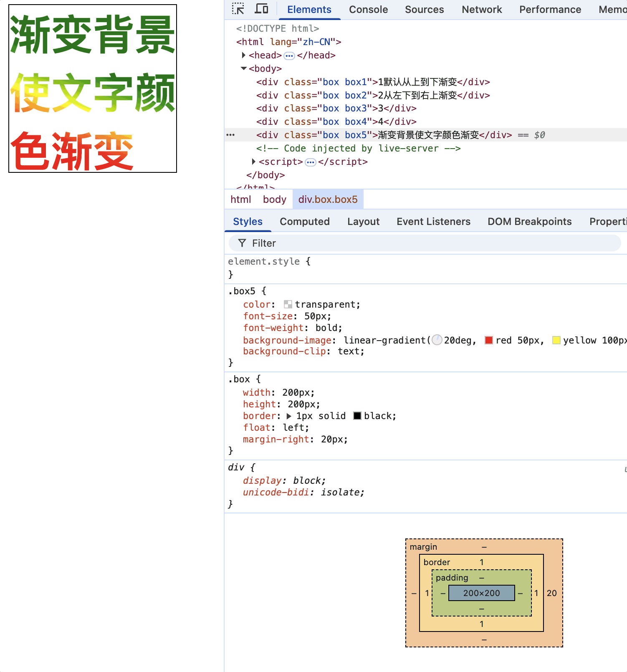Click the padding label in box model
The height and width of the screenshot is (672, 627).
(452, 578)
